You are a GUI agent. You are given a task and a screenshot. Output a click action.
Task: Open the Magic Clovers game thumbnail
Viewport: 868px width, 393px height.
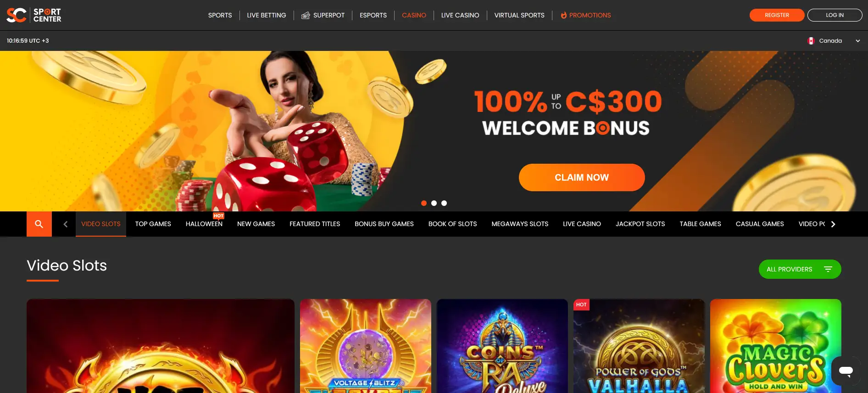point(775,346)
